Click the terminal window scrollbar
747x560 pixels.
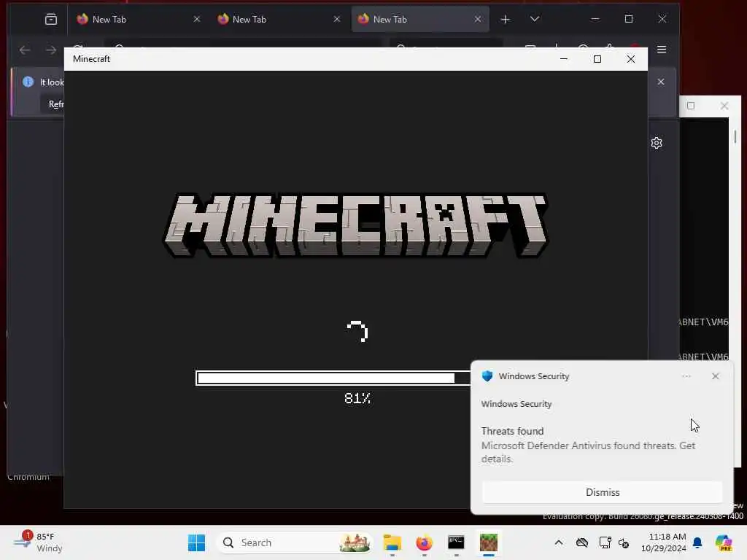pos(735,137)
